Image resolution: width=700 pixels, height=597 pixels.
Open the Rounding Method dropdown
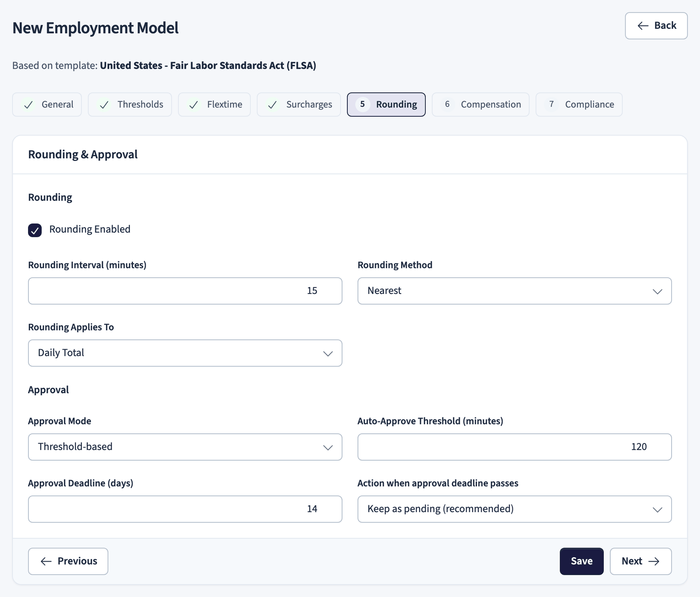click(x=514, y=291)
